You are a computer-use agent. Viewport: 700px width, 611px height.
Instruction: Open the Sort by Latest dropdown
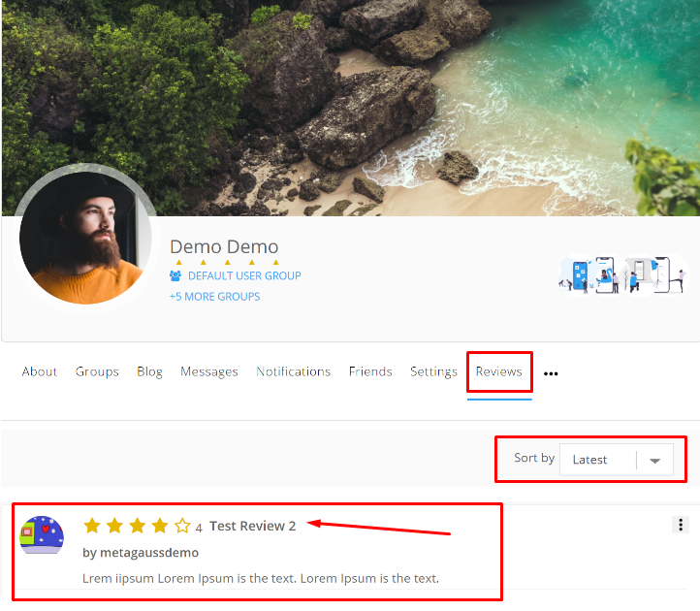click(x=616, y=460)
